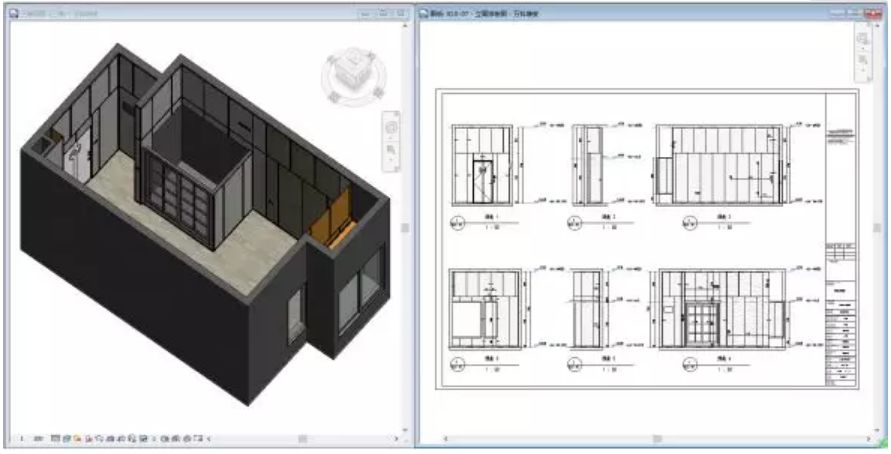The height and width of the screenshot is (454, 891).
Task: Click the vertical scrollbar thumb of the 3D view
Action: 405,227
